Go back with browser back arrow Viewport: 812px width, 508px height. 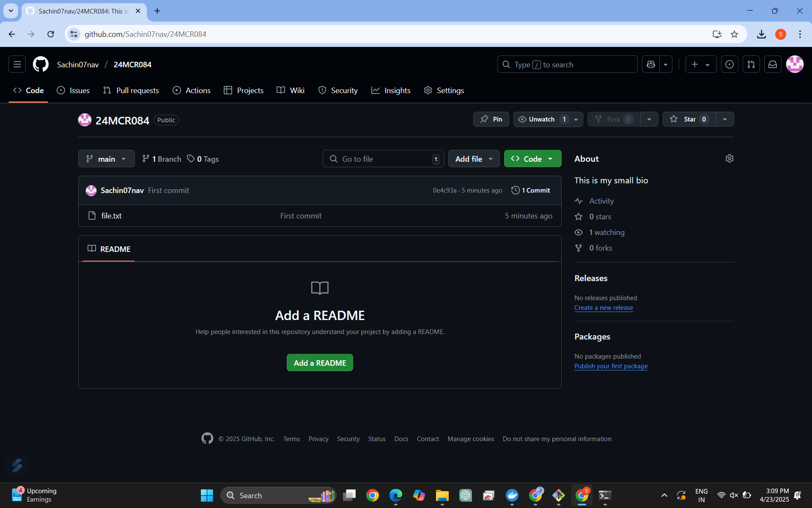pos(12,34)
